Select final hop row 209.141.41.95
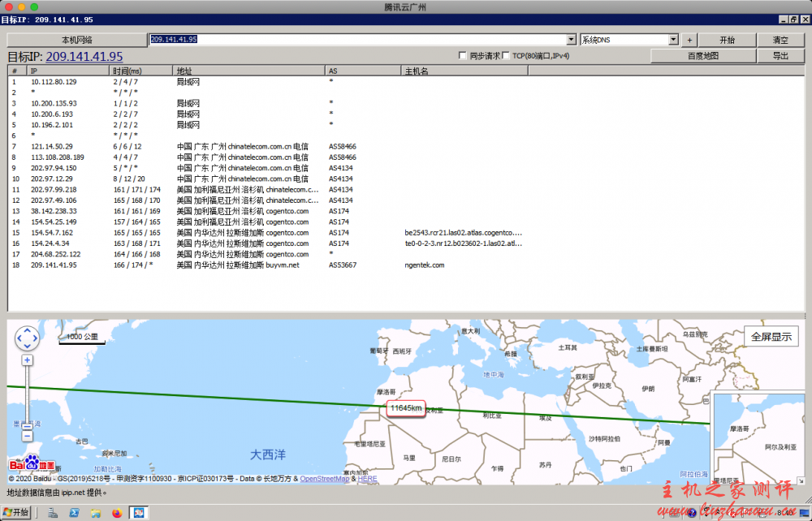The width and height of the screenshot is (812, 521). tap(406, 265)
